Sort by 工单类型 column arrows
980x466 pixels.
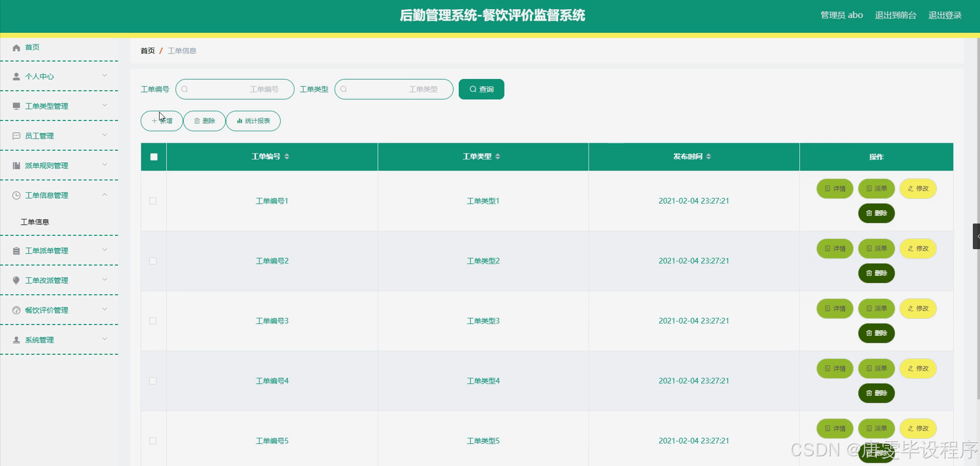[498, 156]
